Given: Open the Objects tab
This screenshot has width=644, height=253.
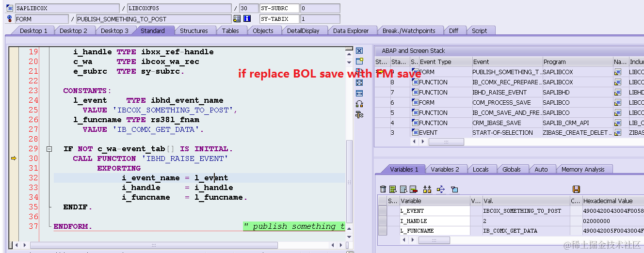Looking at the screenshot, I should click(263, 31).
